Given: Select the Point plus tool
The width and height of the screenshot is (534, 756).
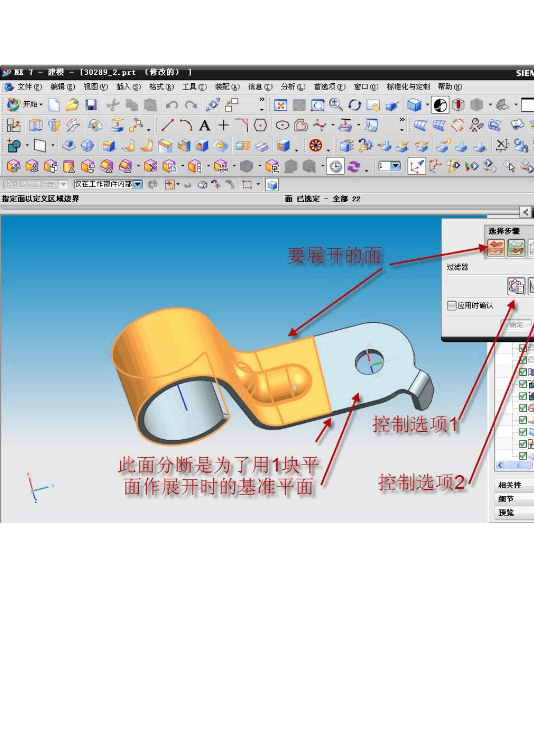Looking at the screenshot, I should [224, 125].
